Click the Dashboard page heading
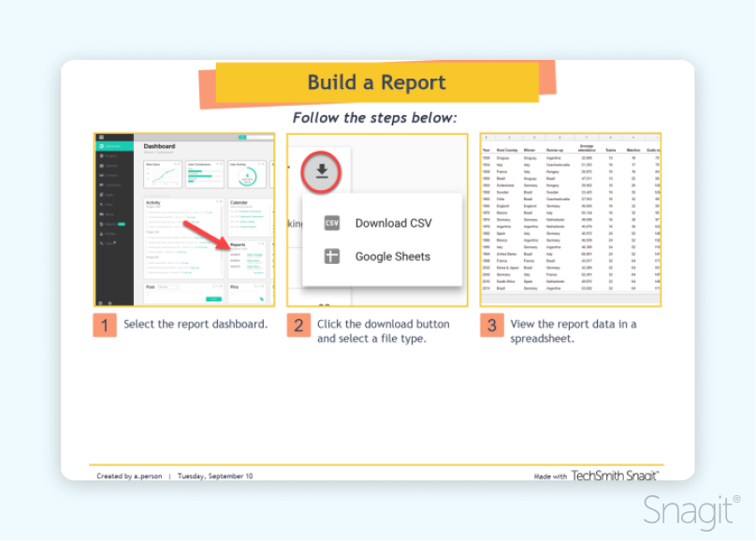 [x=159, y=146]
